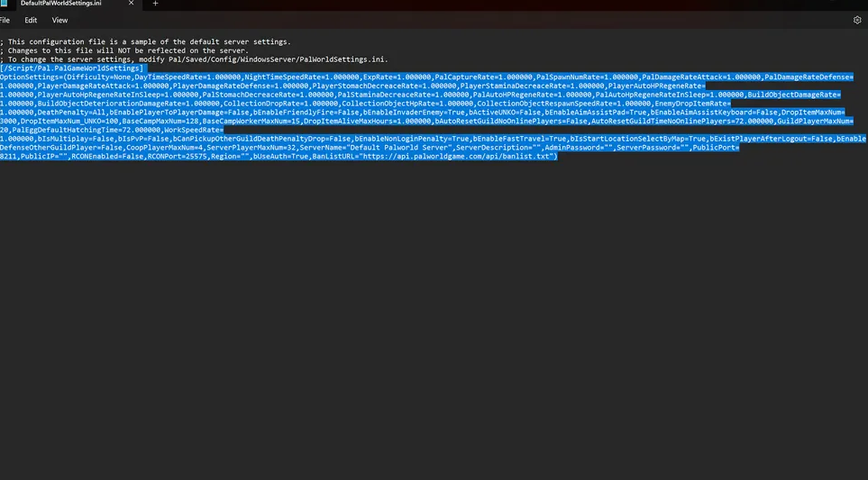Click on NightTimeSpeedRate=1.000000 setting
This screenshot has width=868, height=480.
pos(302,77)
